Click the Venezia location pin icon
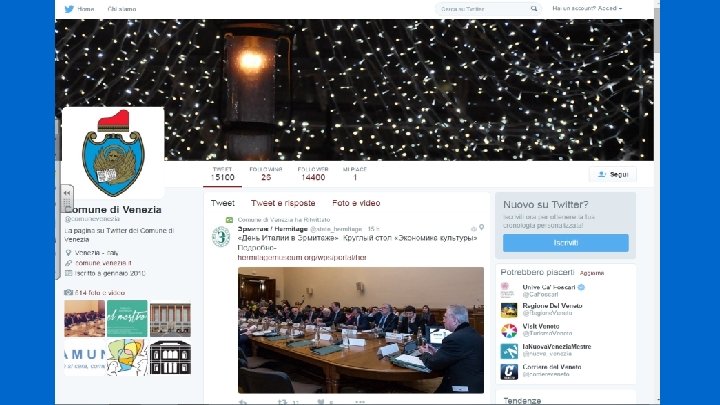The image size is (720, 405). (68, 253)
